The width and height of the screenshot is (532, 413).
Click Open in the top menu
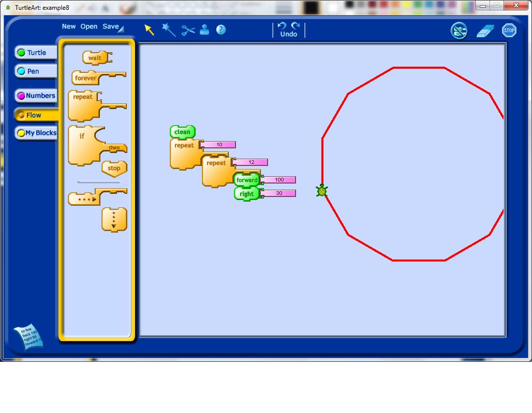[89, 26]
